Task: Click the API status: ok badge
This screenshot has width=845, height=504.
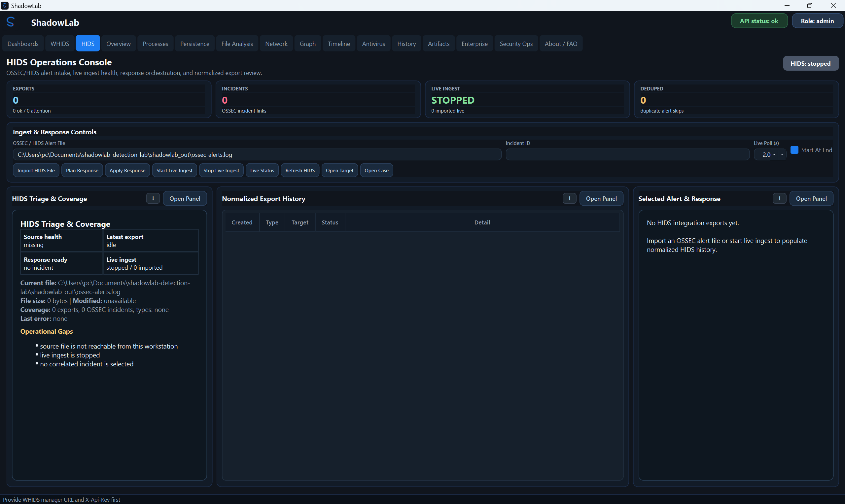Action: tap(759, 21)
